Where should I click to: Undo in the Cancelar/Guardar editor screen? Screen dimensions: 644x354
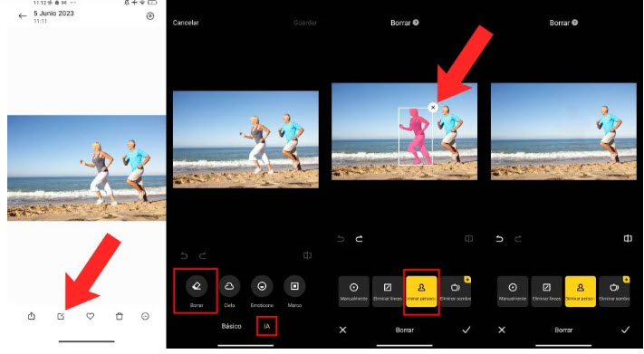185,256
